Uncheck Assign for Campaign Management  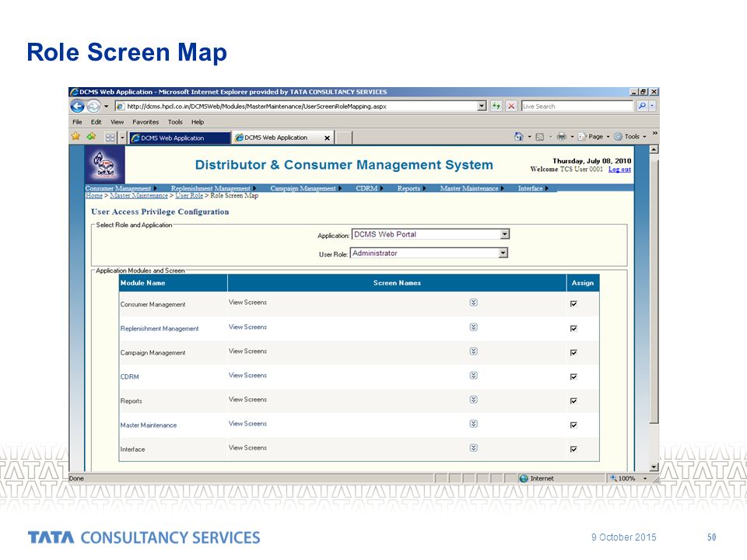coord(573,352)
